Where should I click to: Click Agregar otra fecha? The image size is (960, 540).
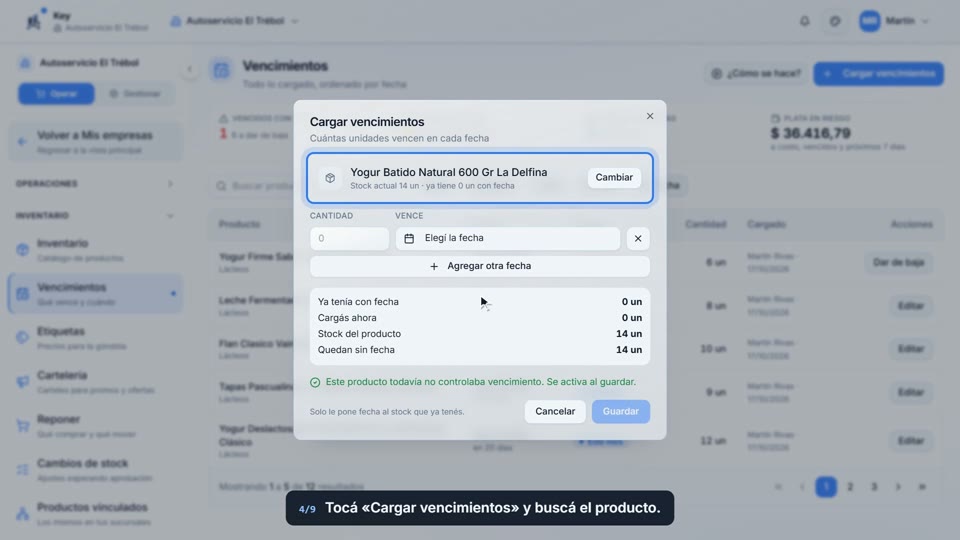point(480,266)
